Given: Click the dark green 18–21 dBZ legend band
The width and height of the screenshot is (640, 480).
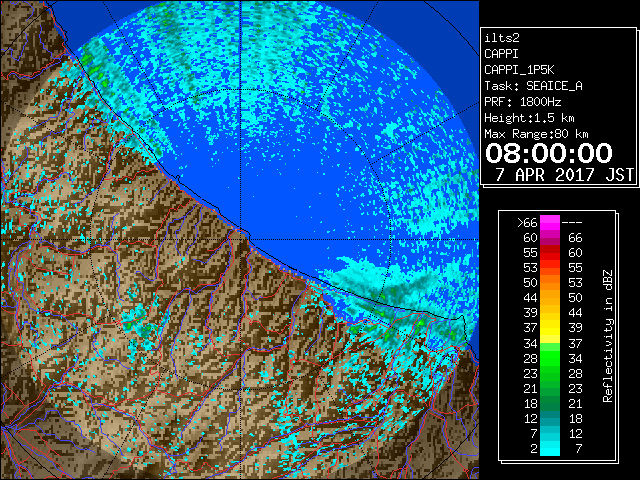Looking at the screenshot, I should (550, 403).
